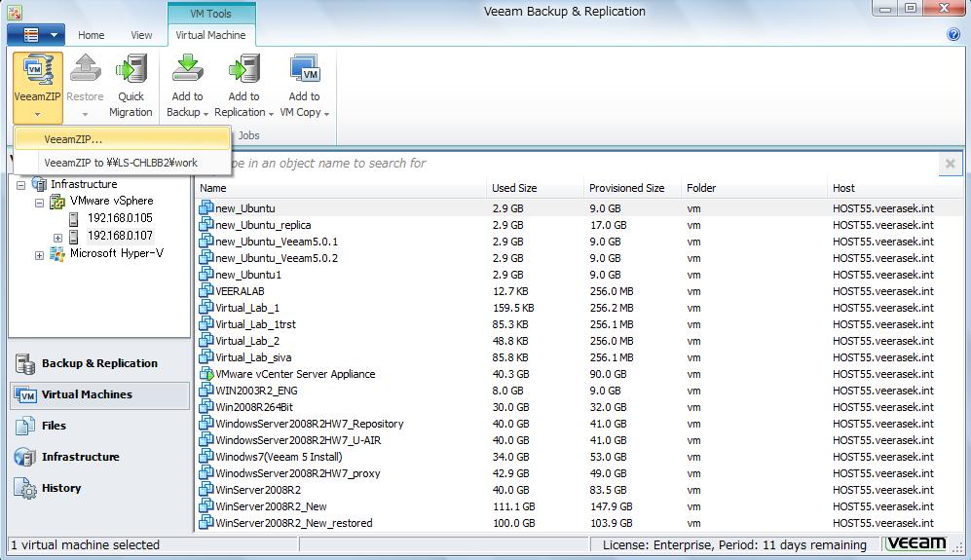Click the History pane icon
The width and height of the screenshot is (971, 560).
pos(25,489)
